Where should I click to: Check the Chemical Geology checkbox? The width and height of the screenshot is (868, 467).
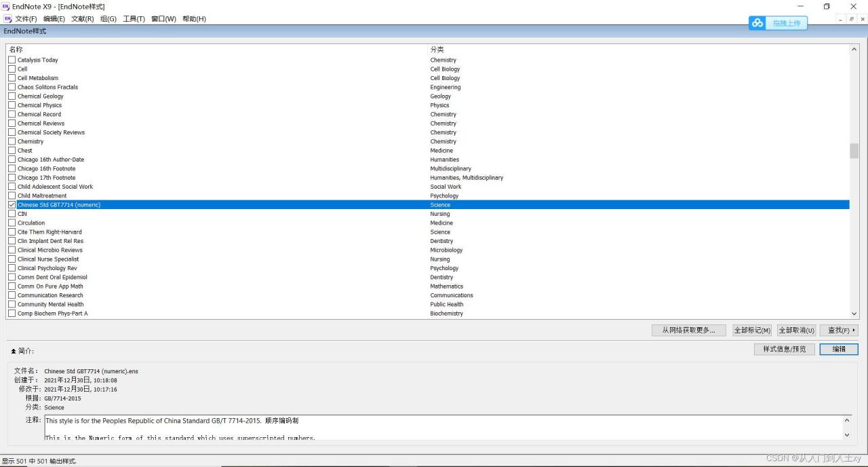(12, 96)
